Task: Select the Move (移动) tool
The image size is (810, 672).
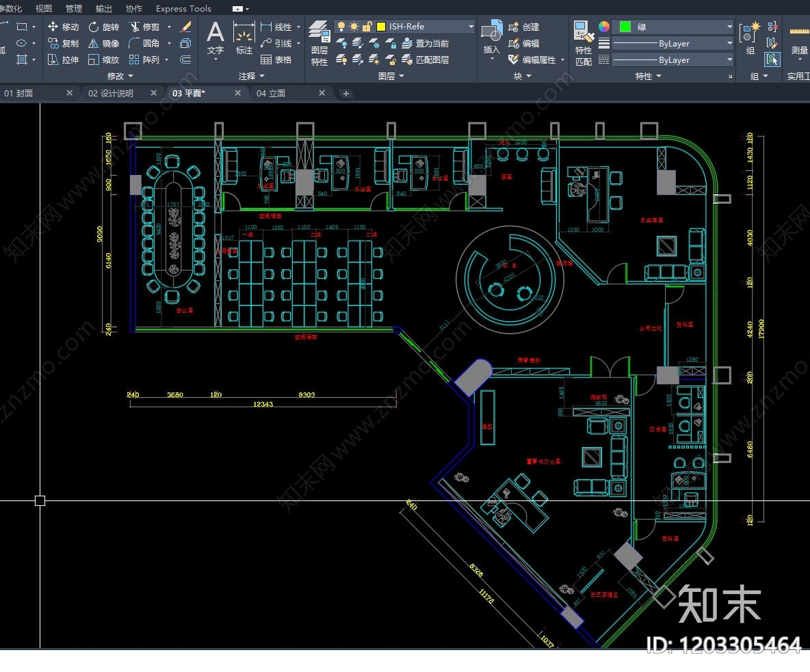Action: pyautogui.click(x=63, y=27)
